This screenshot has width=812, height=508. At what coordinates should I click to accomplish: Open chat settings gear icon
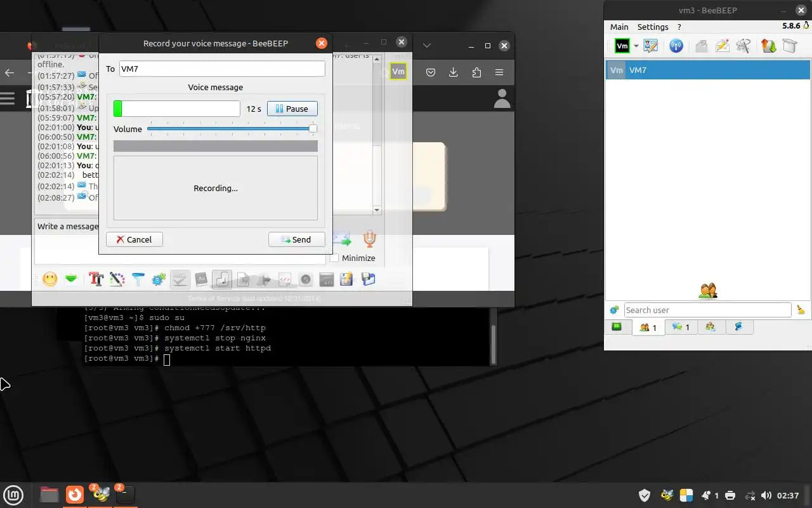(x=159, y=279)
